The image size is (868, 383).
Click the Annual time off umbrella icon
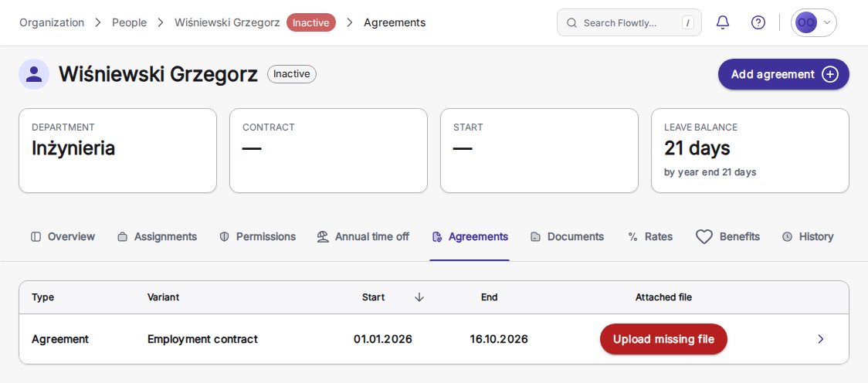click(323, 237)
